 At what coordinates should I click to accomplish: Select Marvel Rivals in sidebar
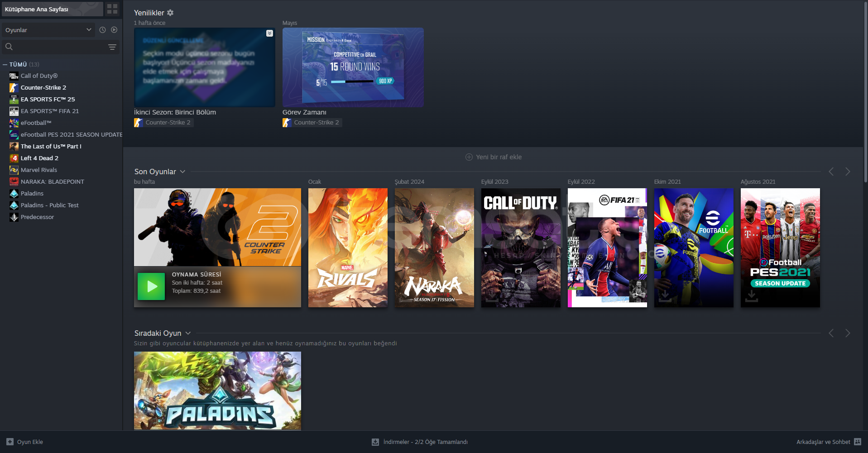point(38,170)
